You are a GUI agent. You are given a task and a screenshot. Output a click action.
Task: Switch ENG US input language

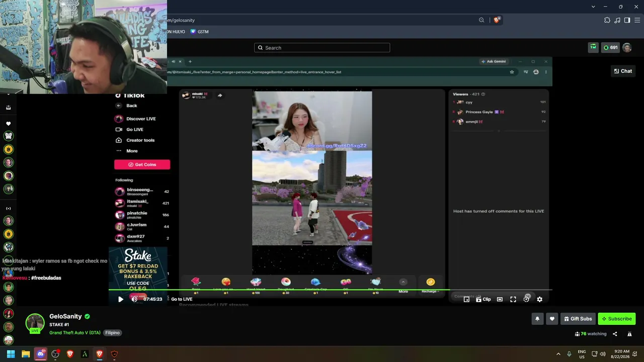tap(582, 354)
